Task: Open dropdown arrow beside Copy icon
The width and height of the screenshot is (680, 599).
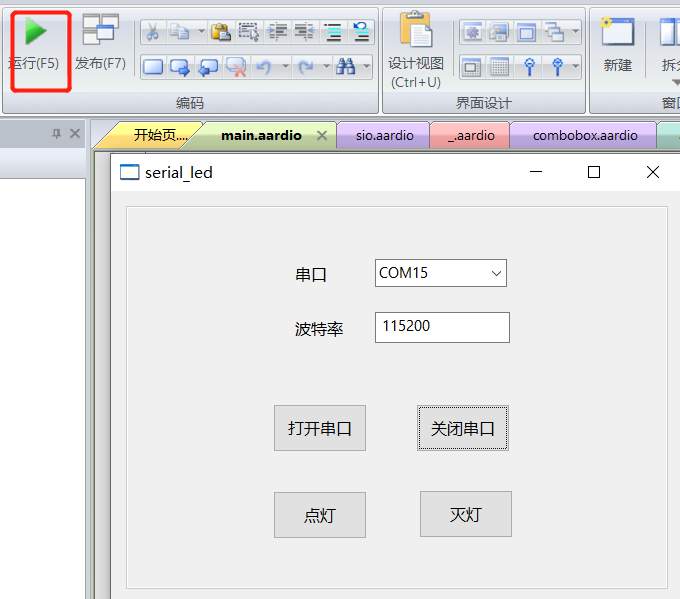Action: click(201, 31)
